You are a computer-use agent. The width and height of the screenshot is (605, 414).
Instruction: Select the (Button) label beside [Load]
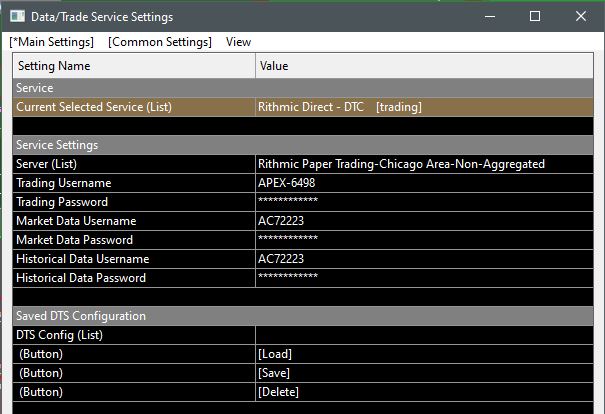point(41,354)
